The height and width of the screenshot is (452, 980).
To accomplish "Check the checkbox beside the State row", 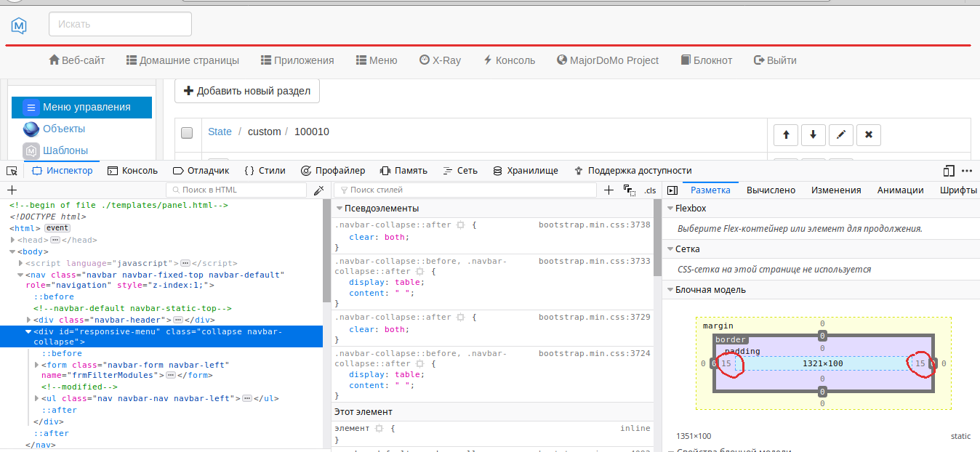I will coord(187,132).
